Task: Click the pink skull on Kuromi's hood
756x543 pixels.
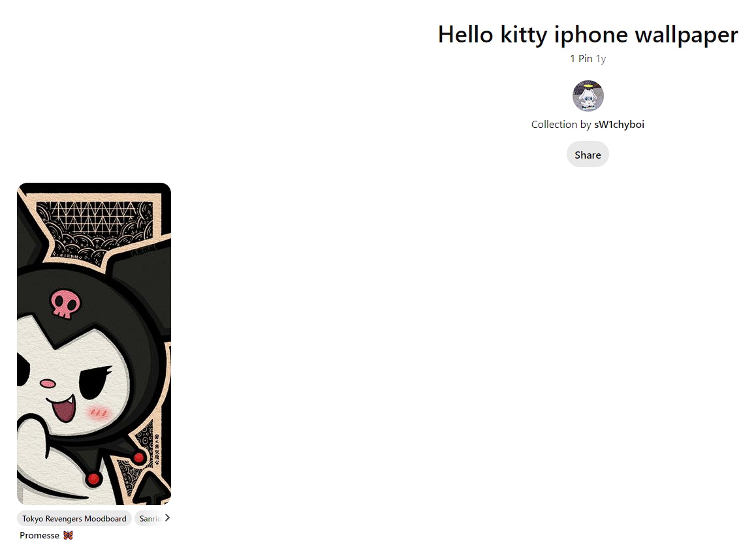Action: (65, 303)
